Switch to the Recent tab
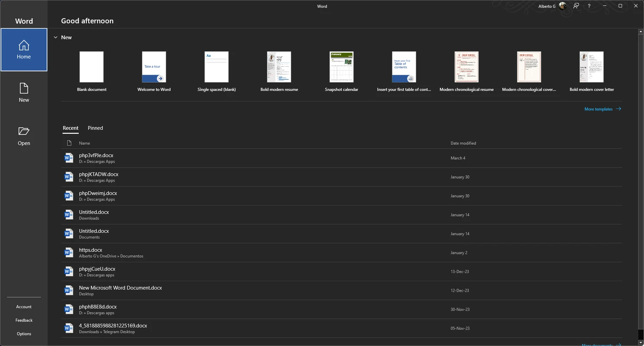 [70, 128]
